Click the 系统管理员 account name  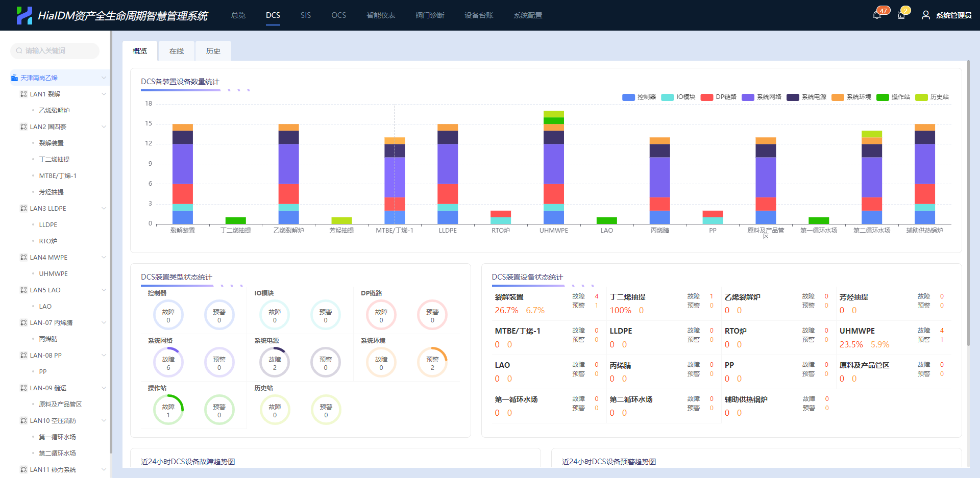tap(953, 15)
